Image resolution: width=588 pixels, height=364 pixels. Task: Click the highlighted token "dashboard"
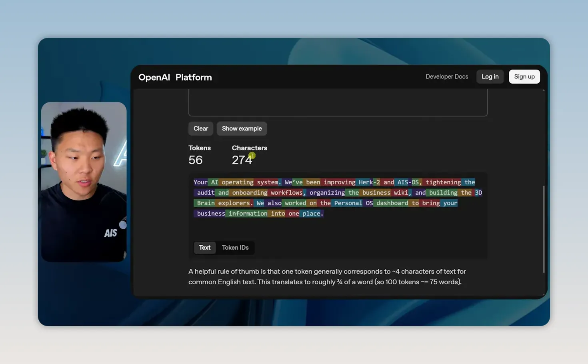pyautogui.click(x=391, y=203)
